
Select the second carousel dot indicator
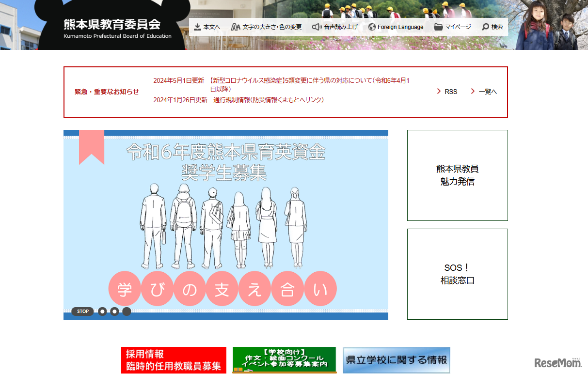(114, 312)
